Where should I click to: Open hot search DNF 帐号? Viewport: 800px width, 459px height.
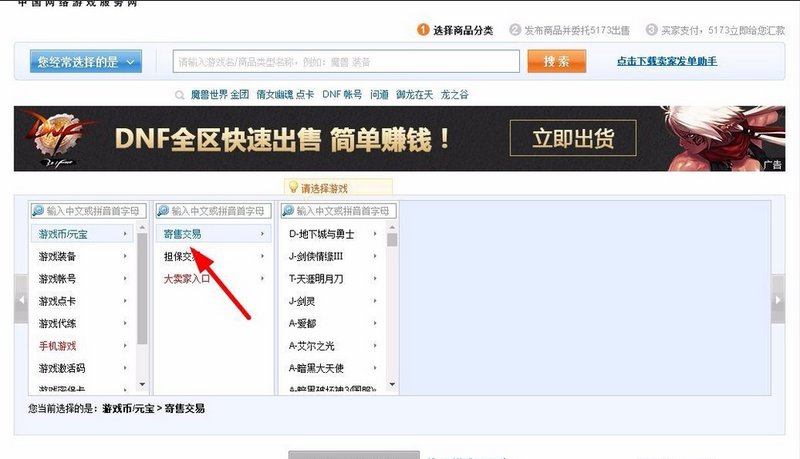point(342,94)
